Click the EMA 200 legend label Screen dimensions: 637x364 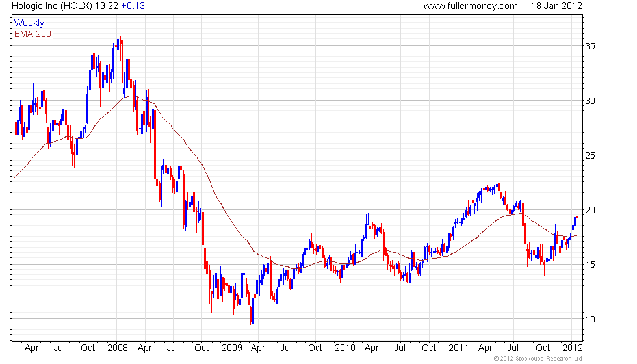point(32,34)
